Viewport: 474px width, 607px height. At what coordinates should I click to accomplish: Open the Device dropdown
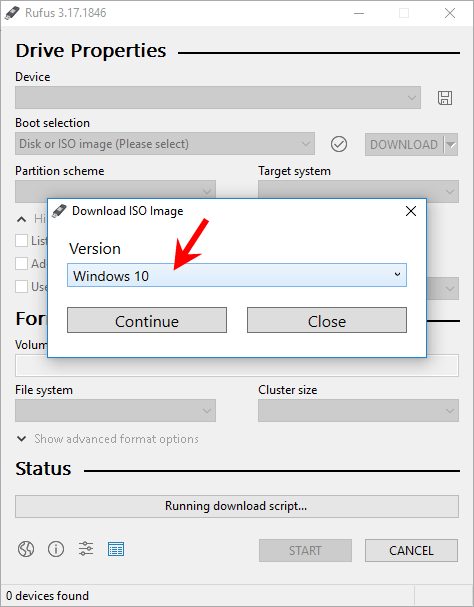pos(218,98)
